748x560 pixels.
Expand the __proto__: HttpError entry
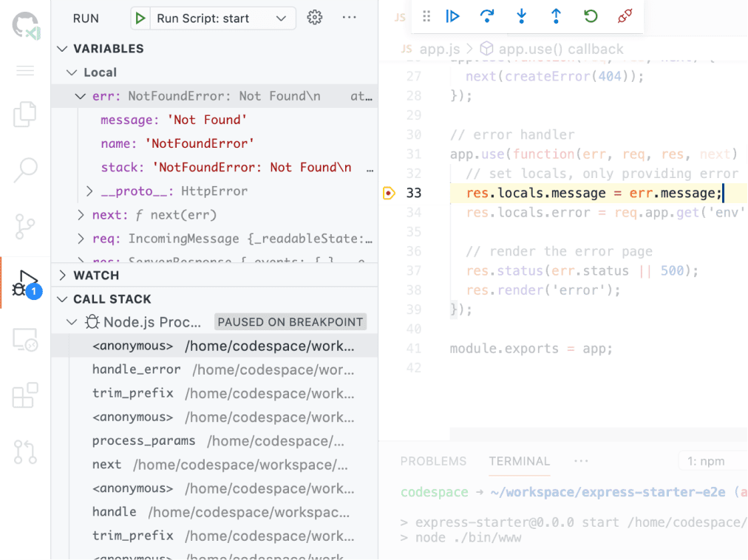tap(89, 191)
